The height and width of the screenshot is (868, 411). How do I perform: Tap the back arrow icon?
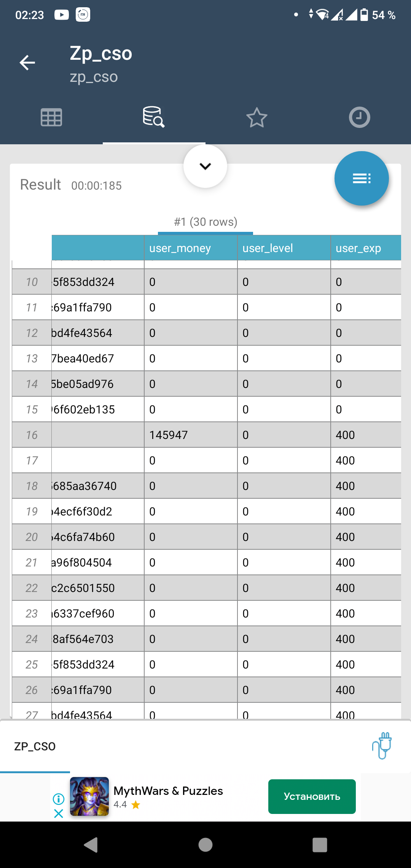pos(27,62)
